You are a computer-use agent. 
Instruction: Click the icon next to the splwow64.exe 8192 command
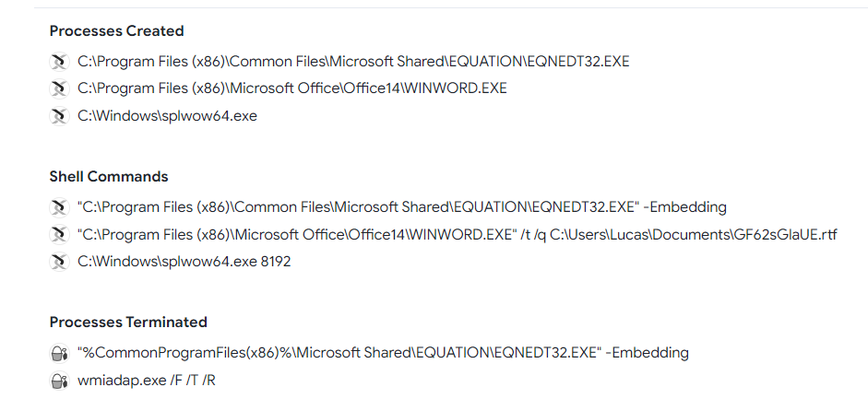pyautogui.click(x=59, y=262)
